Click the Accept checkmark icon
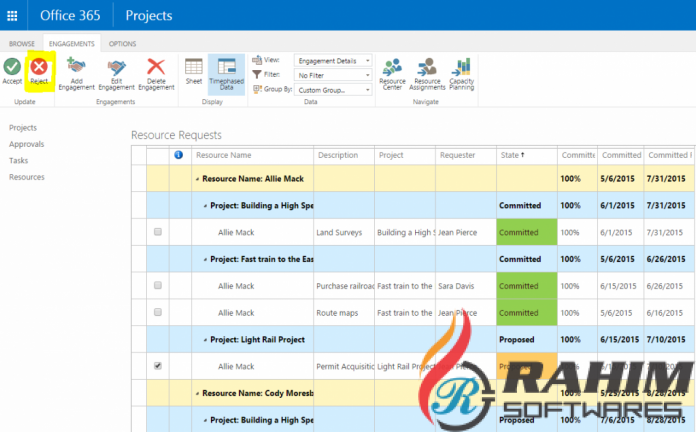The image size is (696, 432). [12, 67]
